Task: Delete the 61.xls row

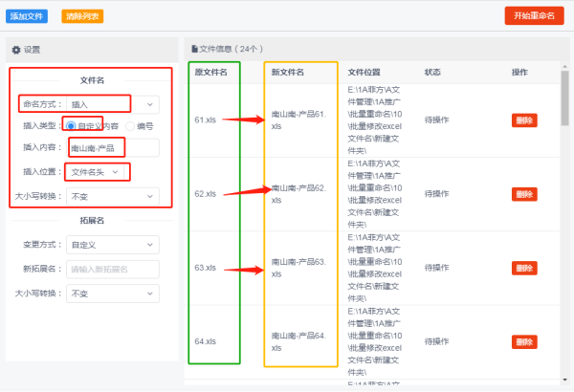Action: [524, 120]
